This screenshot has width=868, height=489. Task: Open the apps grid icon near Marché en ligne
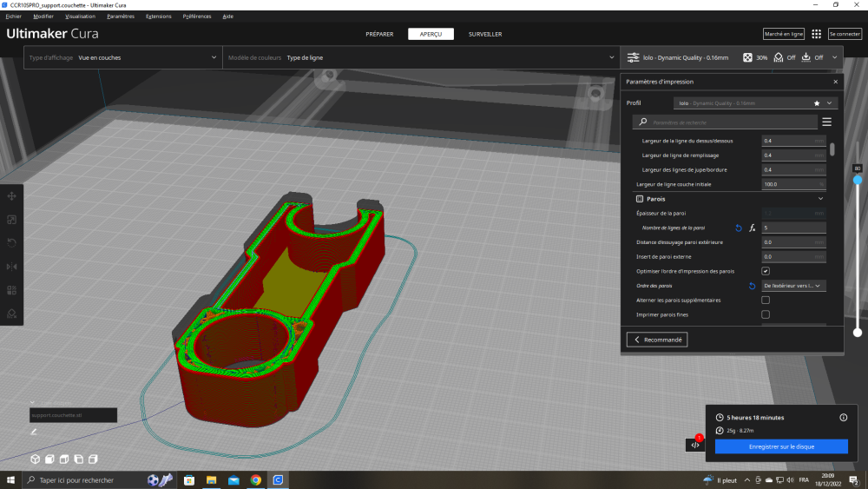(x=816, y=34)
